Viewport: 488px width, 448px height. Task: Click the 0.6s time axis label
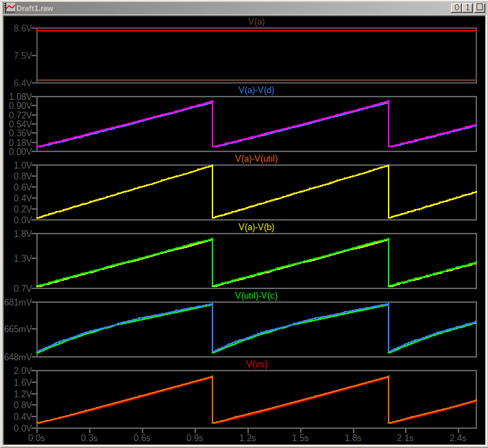tap(142, 438)
